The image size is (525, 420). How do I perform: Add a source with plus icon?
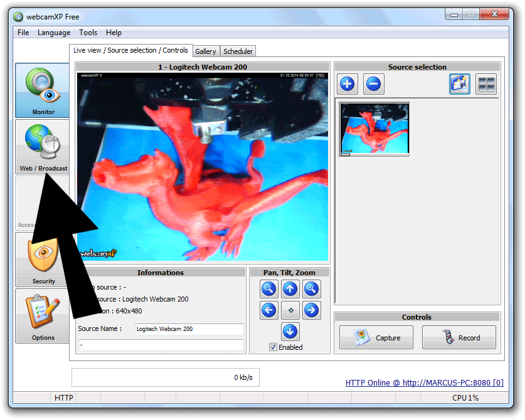coord(347,84)
